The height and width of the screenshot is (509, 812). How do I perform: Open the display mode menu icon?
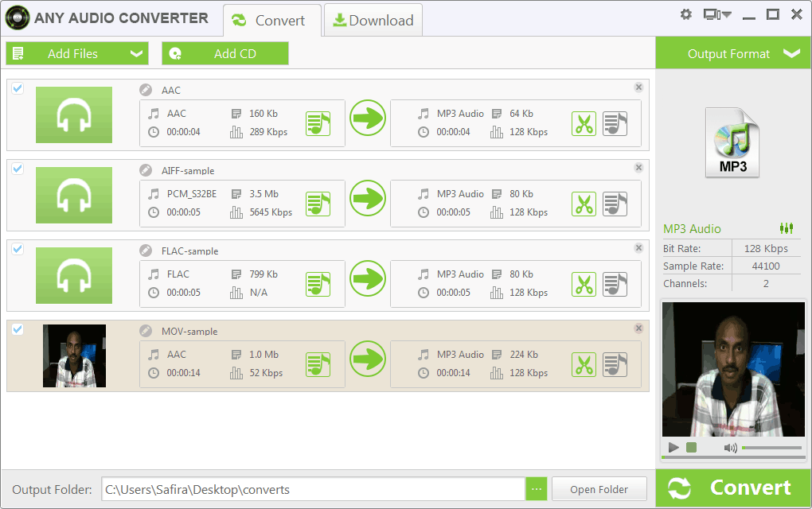coord(716,14)
